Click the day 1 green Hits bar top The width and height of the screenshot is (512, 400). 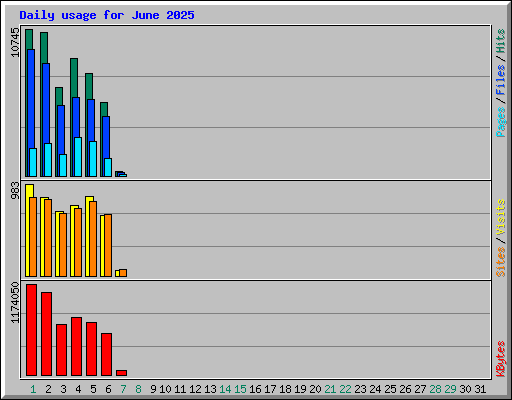point(29,39)
